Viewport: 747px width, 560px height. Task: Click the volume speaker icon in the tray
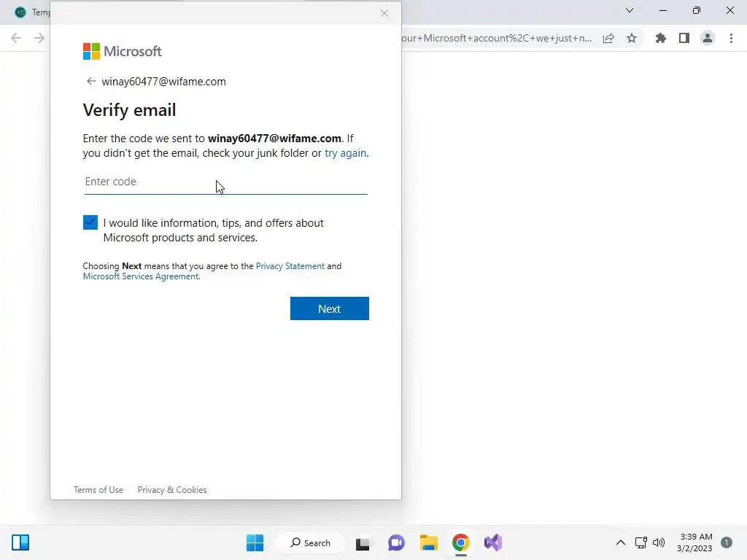[x=659, y=542]
